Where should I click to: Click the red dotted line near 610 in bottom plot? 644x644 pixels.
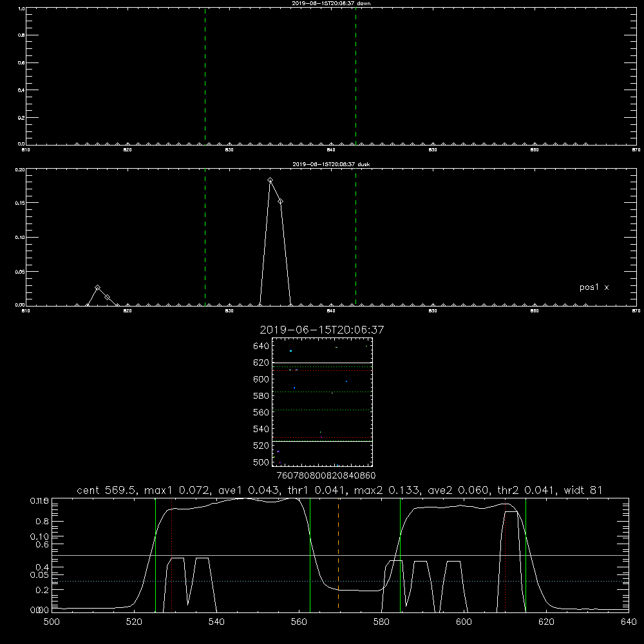point(505,554)
